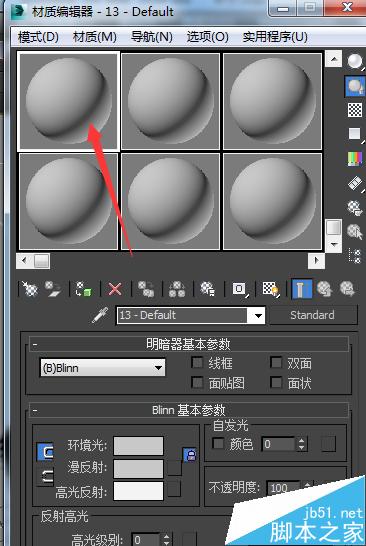Click Put Material to Scene icon

53,289
